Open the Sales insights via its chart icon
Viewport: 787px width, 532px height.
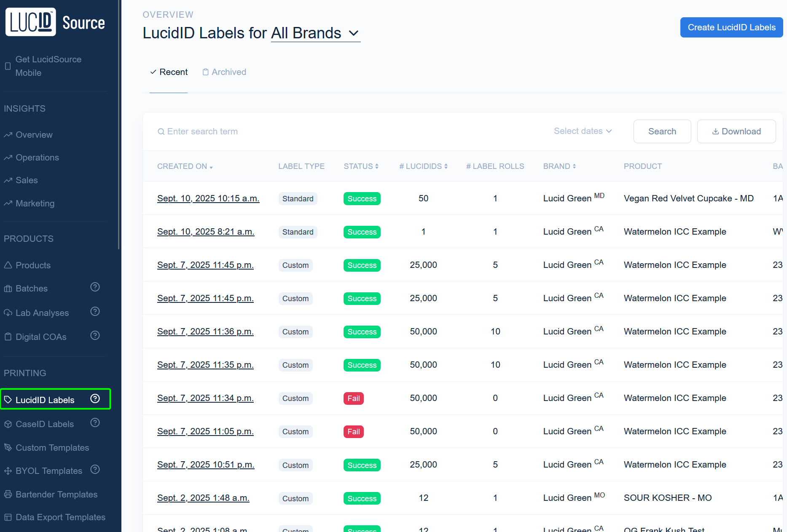[x=8, y=180]
